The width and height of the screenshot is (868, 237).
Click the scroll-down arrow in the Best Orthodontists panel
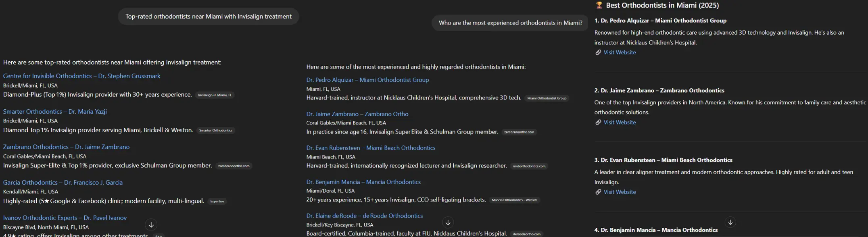tap(730, 222)
